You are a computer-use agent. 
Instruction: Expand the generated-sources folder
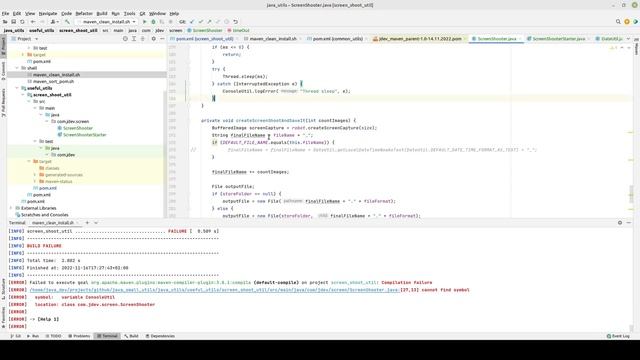pos(35,175)
